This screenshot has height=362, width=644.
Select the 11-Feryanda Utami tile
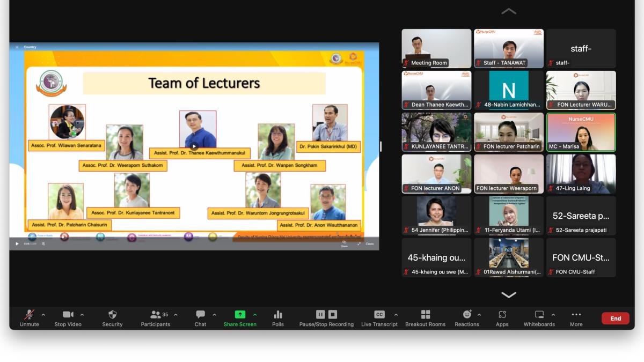click(x=509, y=216)
